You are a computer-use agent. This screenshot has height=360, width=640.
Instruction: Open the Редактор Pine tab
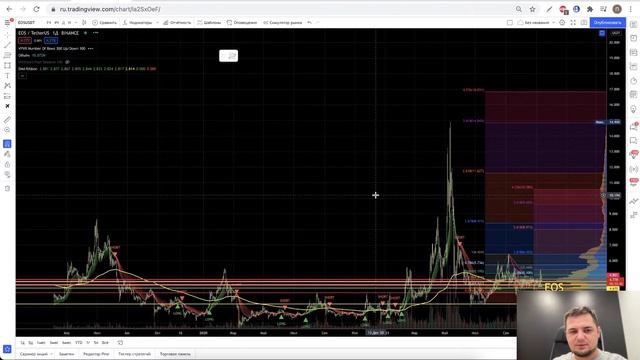96,354
